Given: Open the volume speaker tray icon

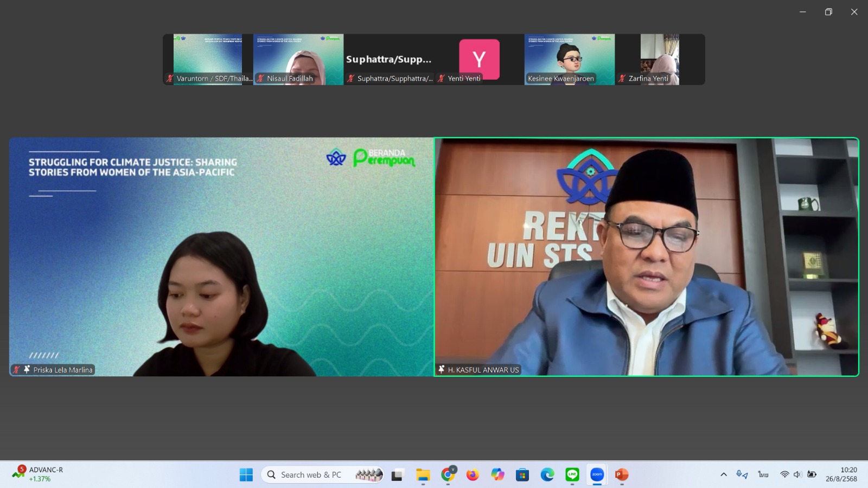Looking at the screenshot, I should (797, 474).
